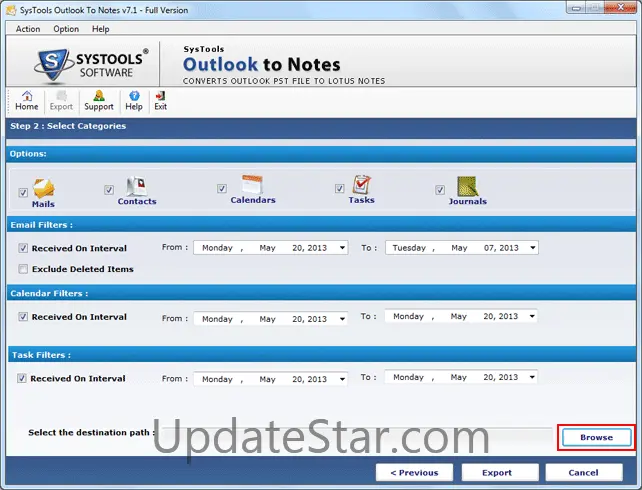Click the bottom Export button
The height and width of the screenshot is (490, 642).
500,472
